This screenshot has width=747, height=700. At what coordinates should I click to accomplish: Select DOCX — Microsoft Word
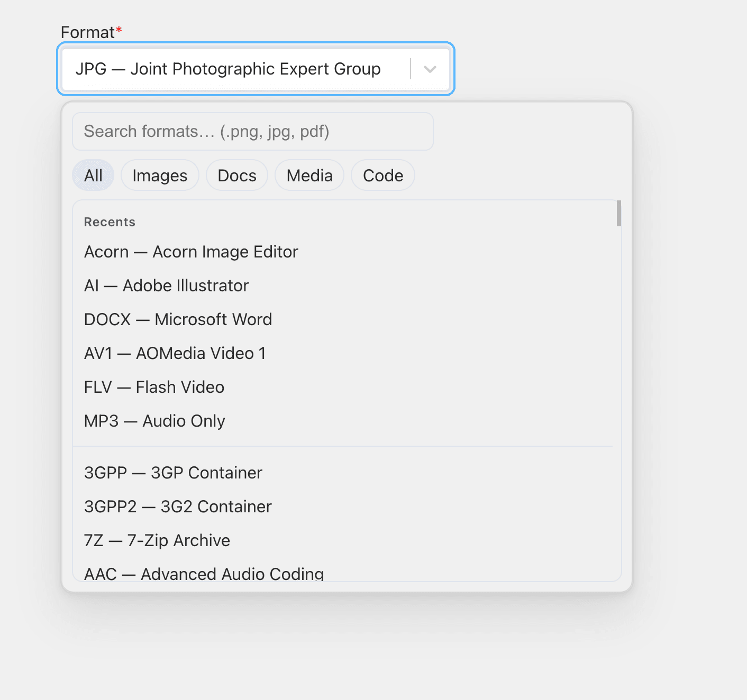click(x=178, y=319)
